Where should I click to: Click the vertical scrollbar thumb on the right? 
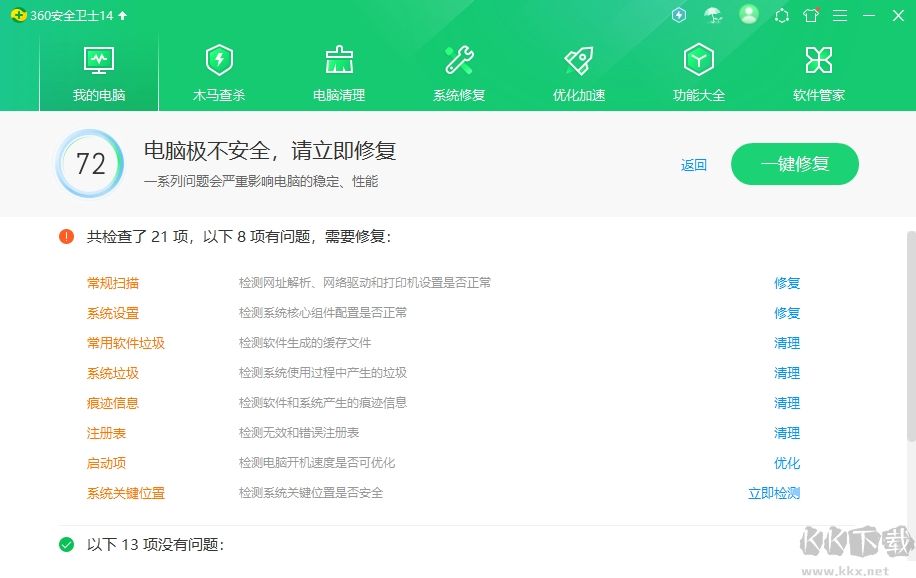coord(911,336)
